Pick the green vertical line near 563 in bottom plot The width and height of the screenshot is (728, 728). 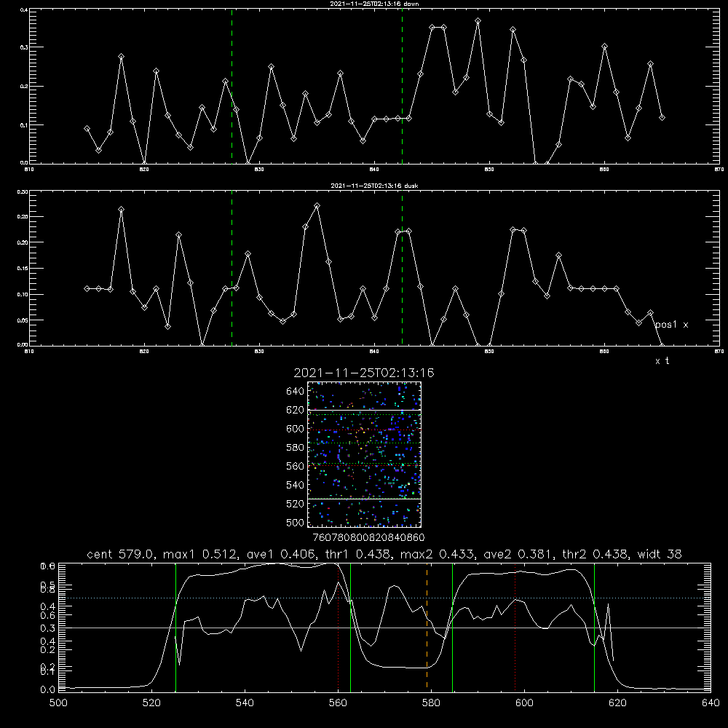pyautogui.click(x=350, y=627)
